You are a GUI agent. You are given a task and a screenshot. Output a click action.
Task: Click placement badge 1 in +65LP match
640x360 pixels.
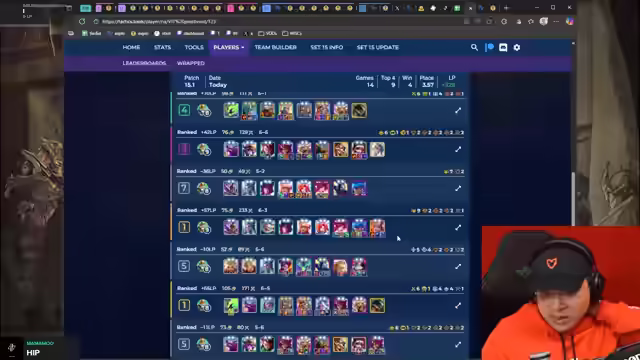[x=184, y=305]
